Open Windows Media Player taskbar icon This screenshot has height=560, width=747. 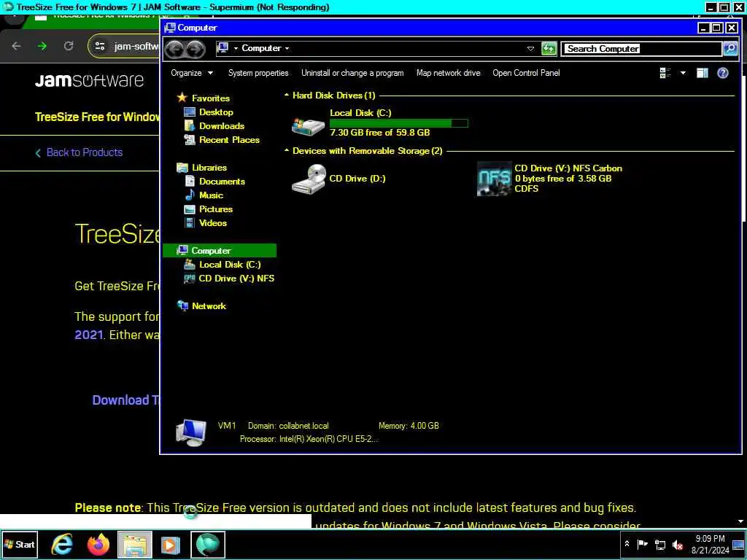[171, 544]
